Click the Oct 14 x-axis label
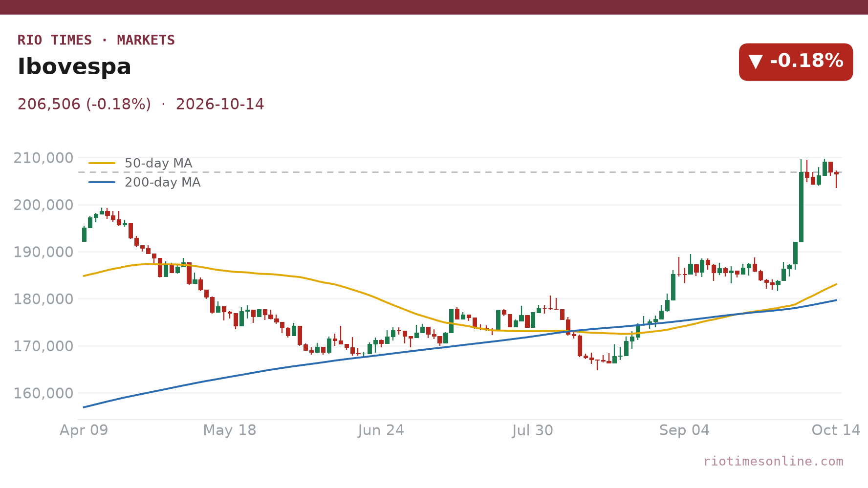This screenshot has height=488, width=868. tap(836, 430)
